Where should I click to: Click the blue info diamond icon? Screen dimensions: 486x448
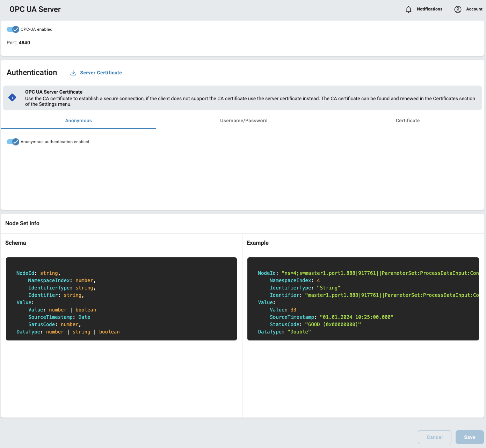click(x=12, y=97)
